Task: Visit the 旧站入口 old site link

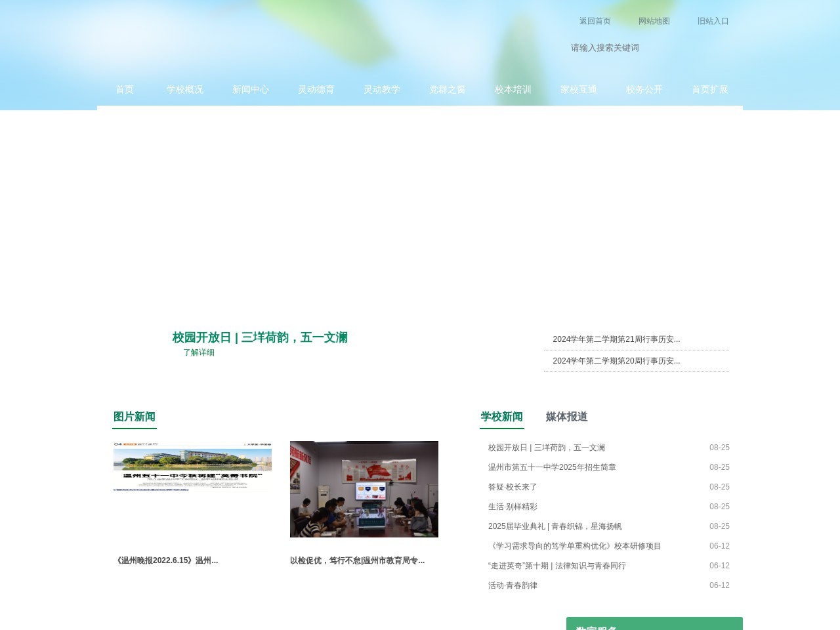Action: click(713, 21)
